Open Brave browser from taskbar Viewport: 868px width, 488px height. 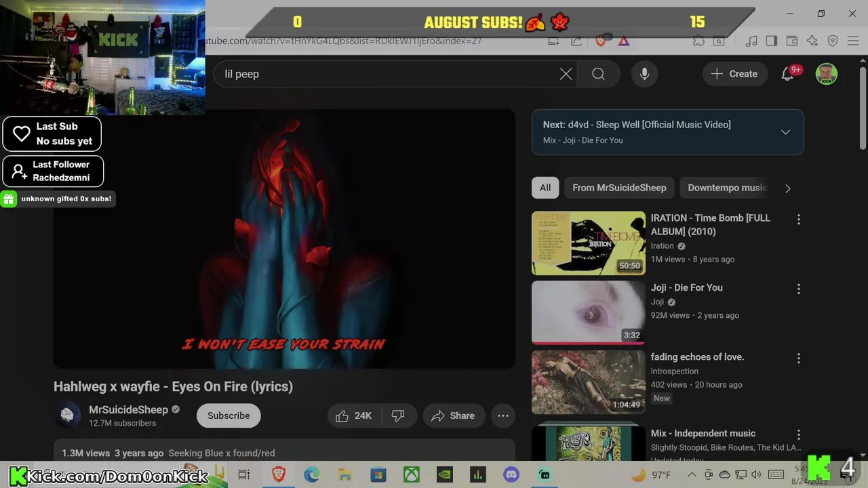coord(278,474)
